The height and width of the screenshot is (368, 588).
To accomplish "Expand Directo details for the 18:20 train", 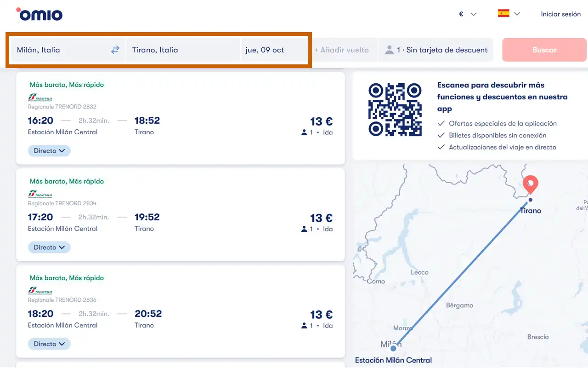I will point(49,344).
